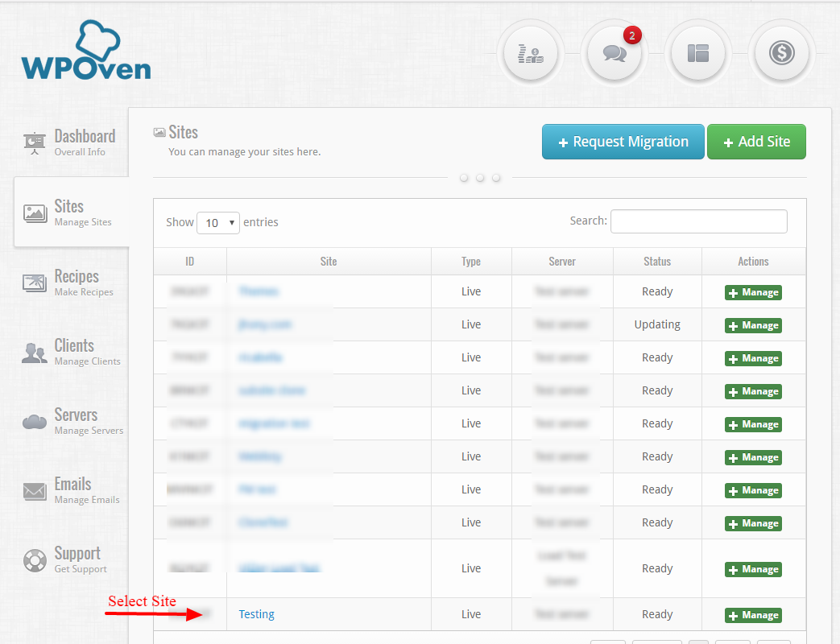Click the Request Migration button
This screenshot has width=840, height=644.
(623, 142)
